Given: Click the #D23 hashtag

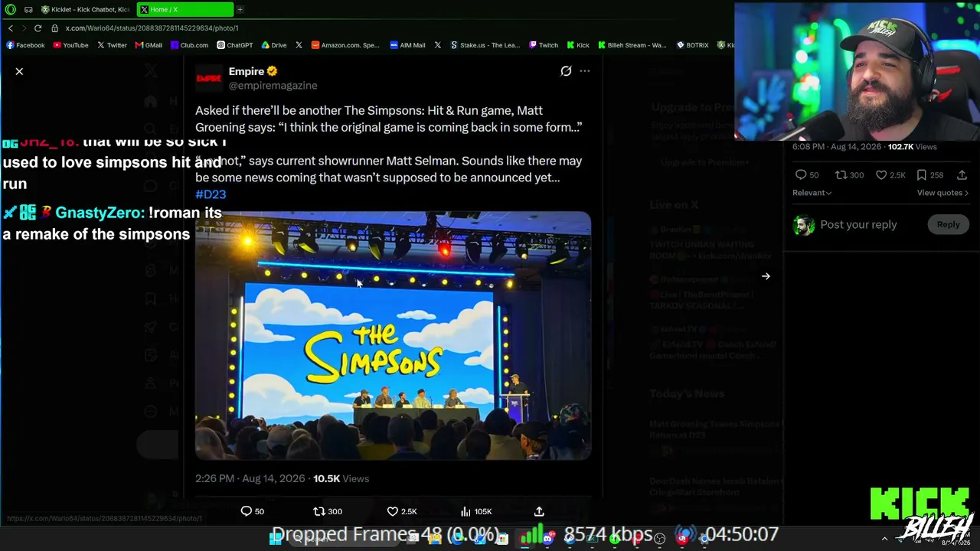Looking at the screenshot, I should click(211, 194).
